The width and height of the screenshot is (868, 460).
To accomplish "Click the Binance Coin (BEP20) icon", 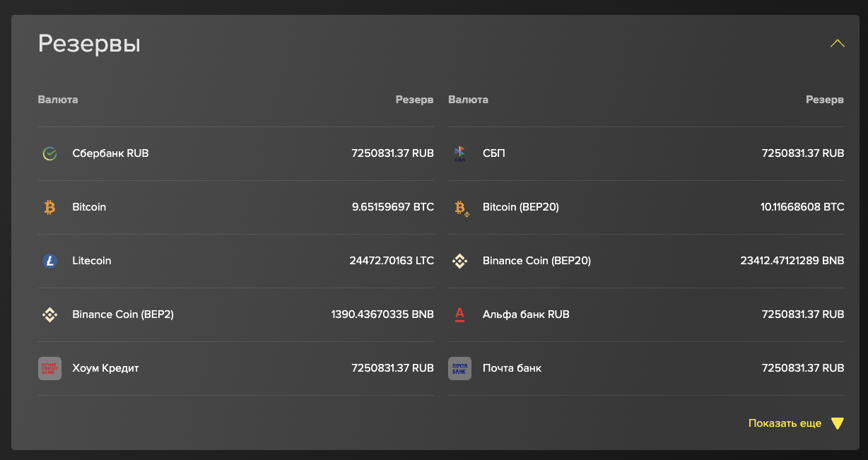I will coord(459,261).
